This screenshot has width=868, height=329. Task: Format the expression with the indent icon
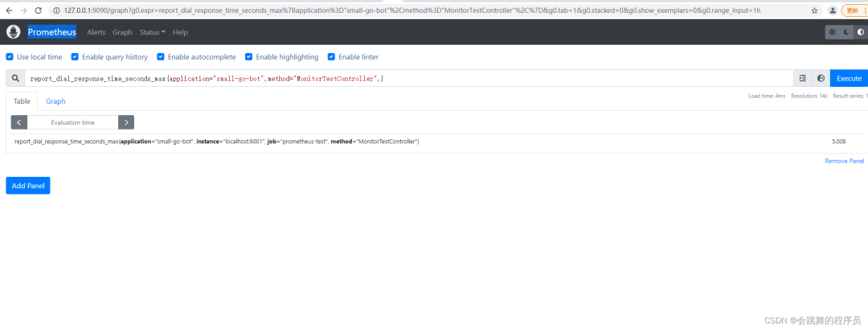(802, 78)
